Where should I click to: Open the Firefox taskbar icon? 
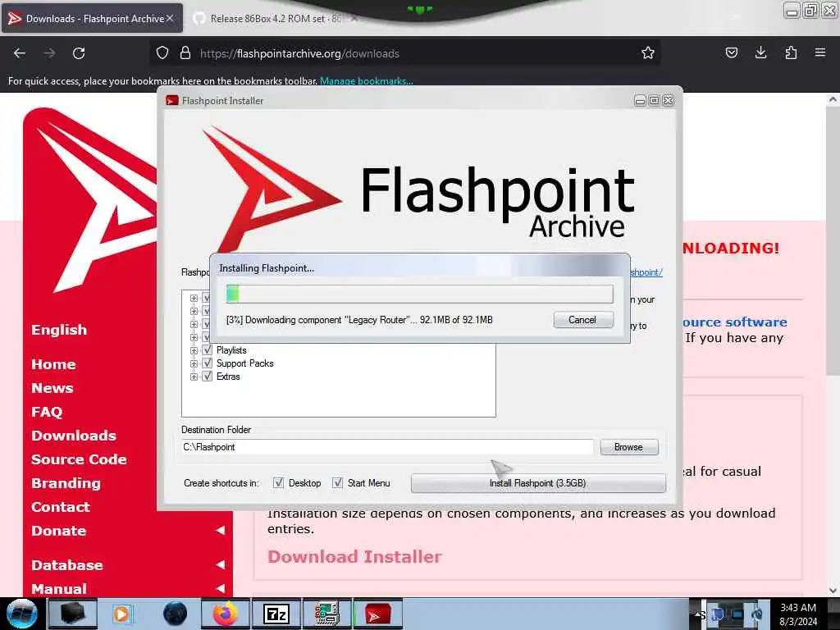[x=226, y=614]
